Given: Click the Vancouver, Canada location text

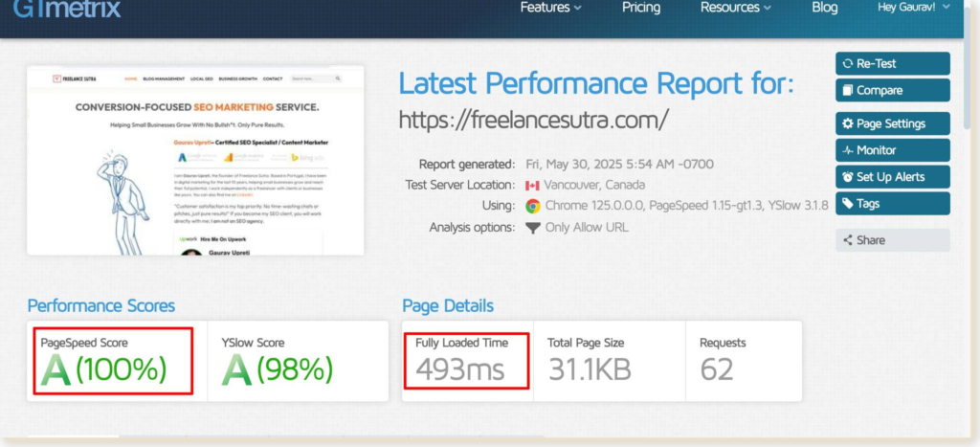Looking at the screenshot, I should (x=594, y=186).
